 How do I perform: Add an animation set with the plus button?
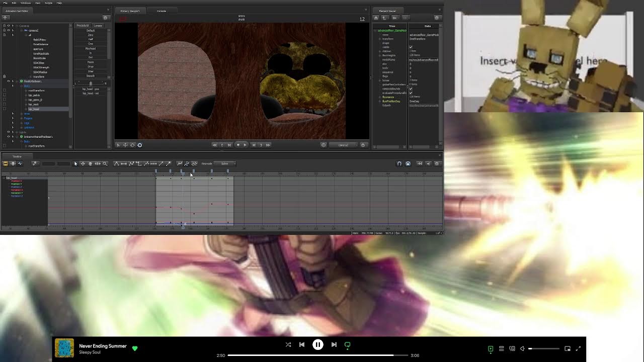click(5, 18)
